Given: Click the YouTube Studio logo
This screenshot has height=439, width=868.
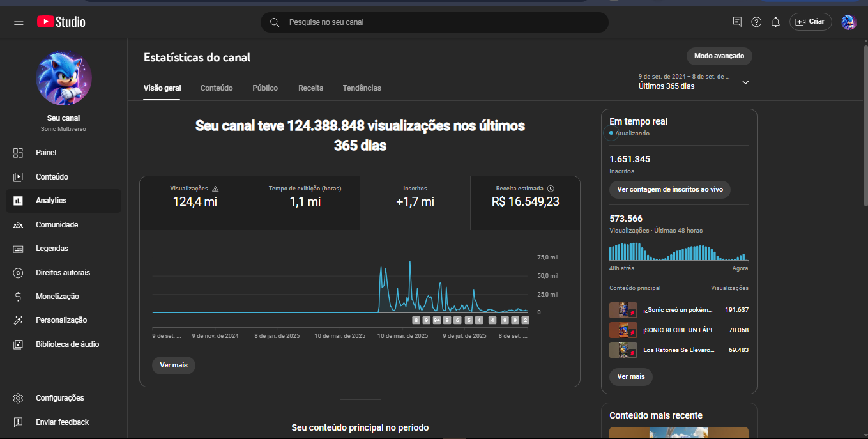Looking at the screenshot, I should point(61,22).
